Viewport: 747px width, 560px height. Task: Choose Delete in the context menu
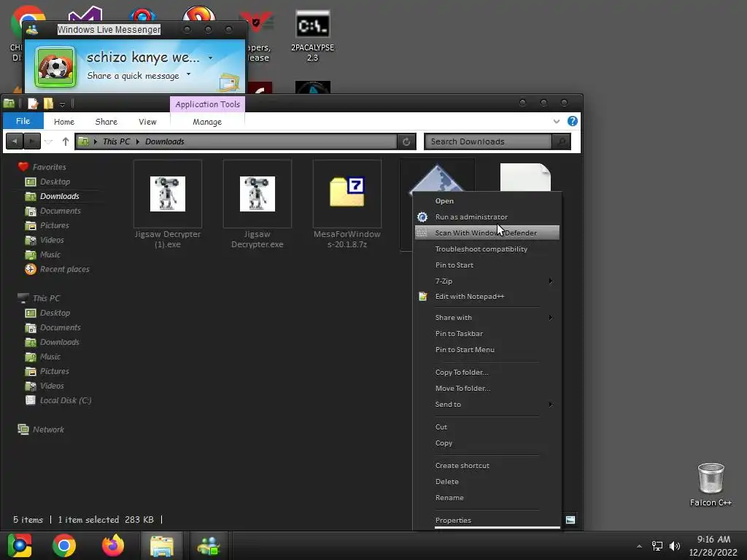pyautogui.click(x=447, y=482)
